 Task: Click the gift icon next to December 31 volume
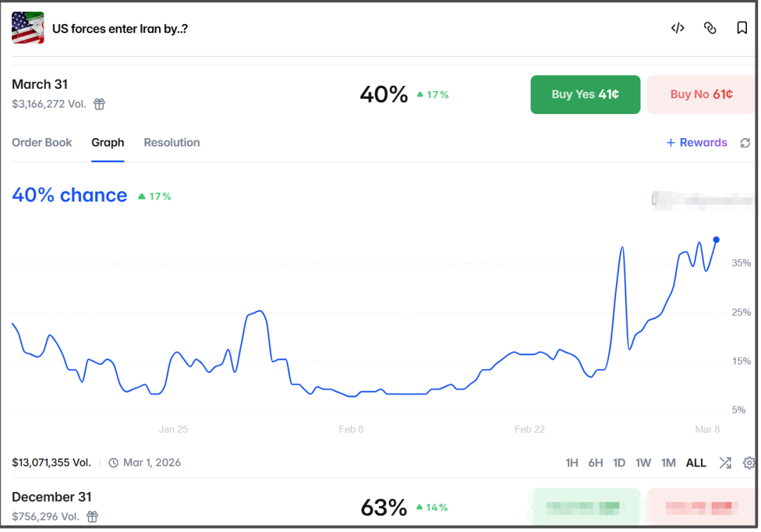pyautogui.click(x=92, y=516)
